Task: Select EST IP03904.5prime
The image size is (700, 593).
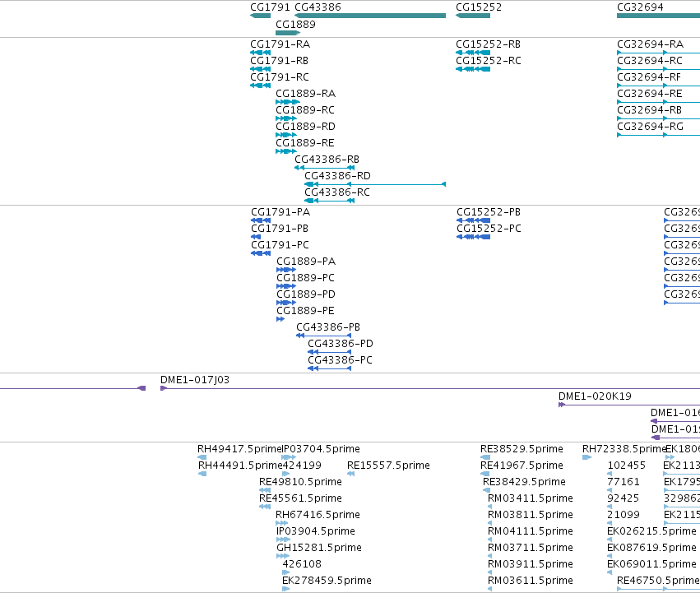Action: (316, 532)
